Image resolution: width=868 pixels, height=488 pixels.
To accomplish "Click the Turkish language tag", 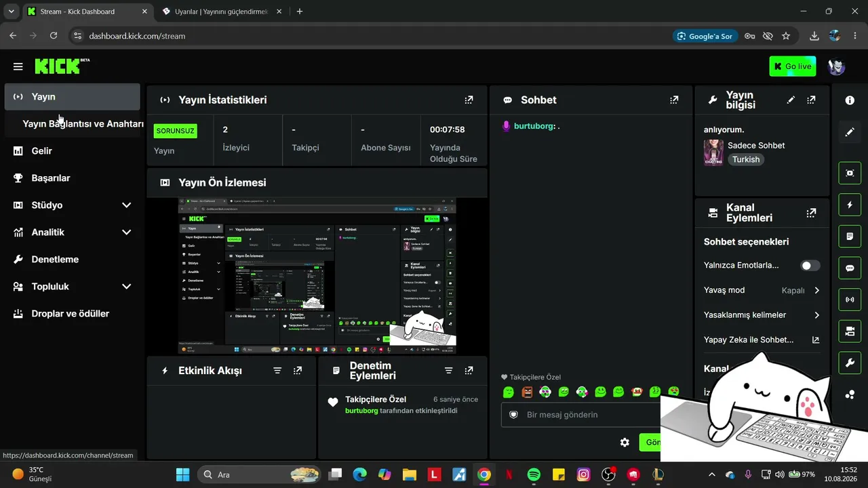I will (x=746, y=159).
